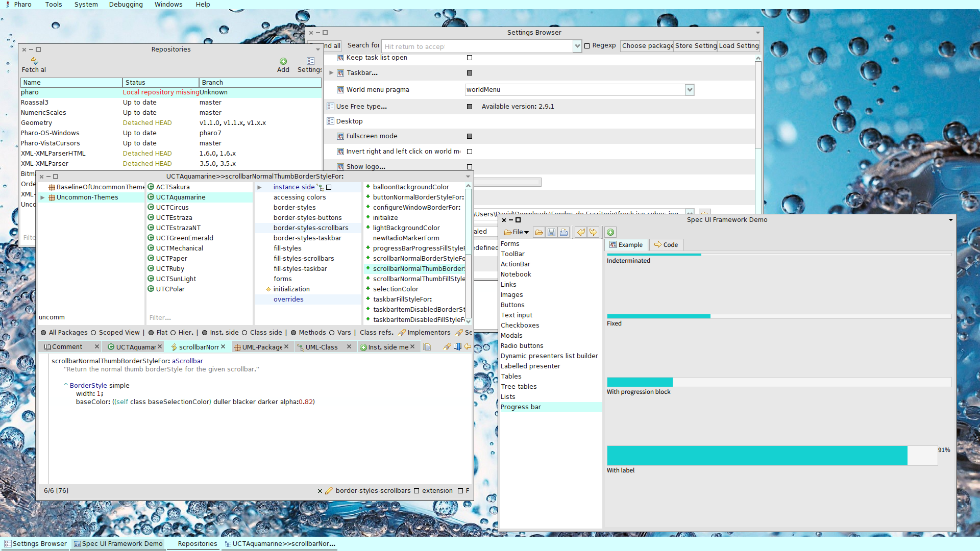Switch to Repositories in the bottom taskbar
Image resolution: width=980 pixels, height=551 pixels.
point(197,544)
